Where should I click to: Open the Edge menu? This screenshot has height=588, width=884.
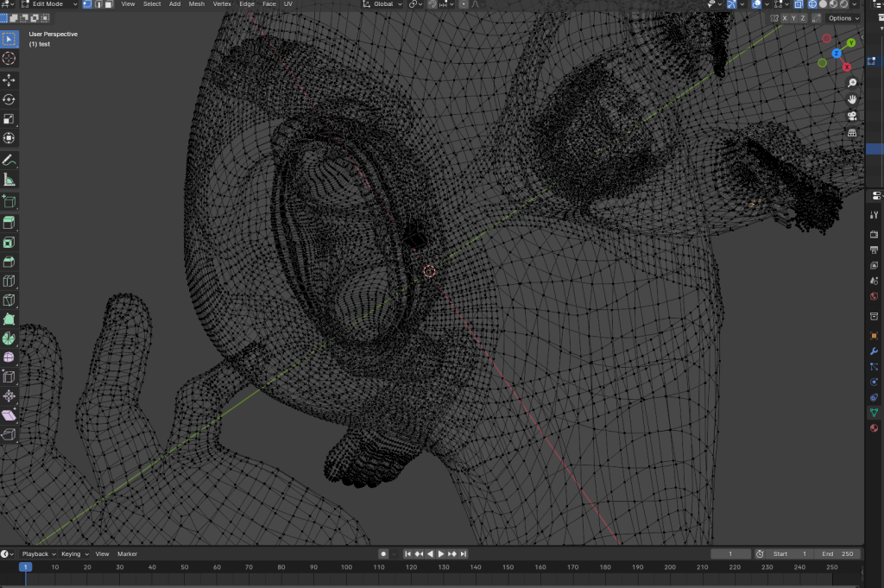[247, 4]
